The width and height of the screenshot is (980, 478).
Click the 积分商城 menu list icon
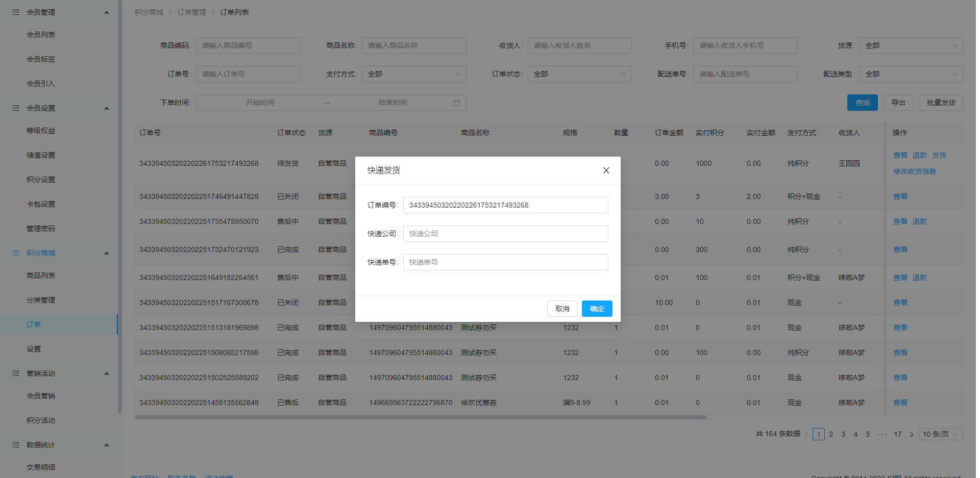(16, 253)
